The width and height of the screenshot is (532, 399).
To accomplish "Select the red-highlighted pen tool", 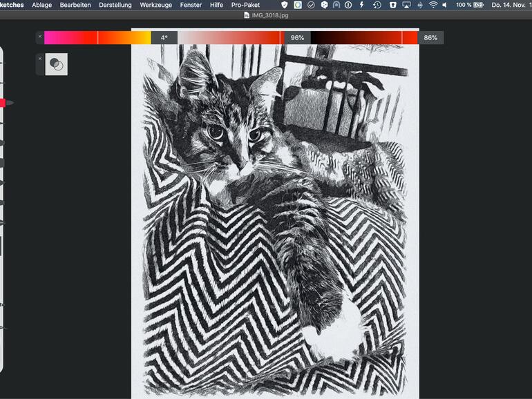I will [x=6, y=103].
